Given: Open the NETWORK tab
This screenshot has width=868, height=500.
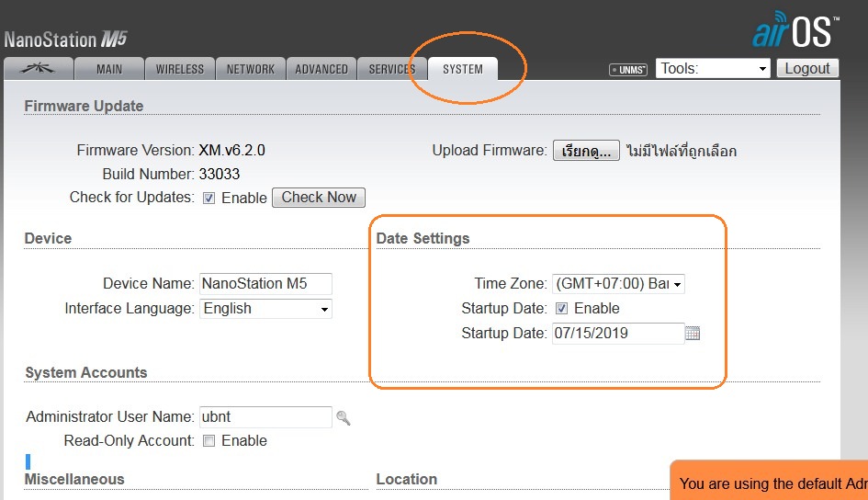Looking at the screenshot, I should point(251,69).
